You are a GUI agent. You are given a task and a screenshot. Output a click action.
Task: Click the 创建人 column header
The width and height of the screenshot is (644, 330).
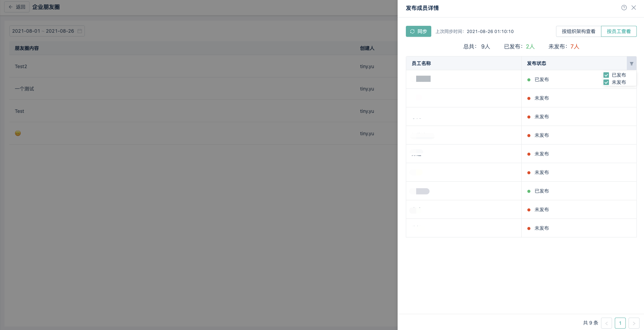pyautogui.click(x=367, y=48)
